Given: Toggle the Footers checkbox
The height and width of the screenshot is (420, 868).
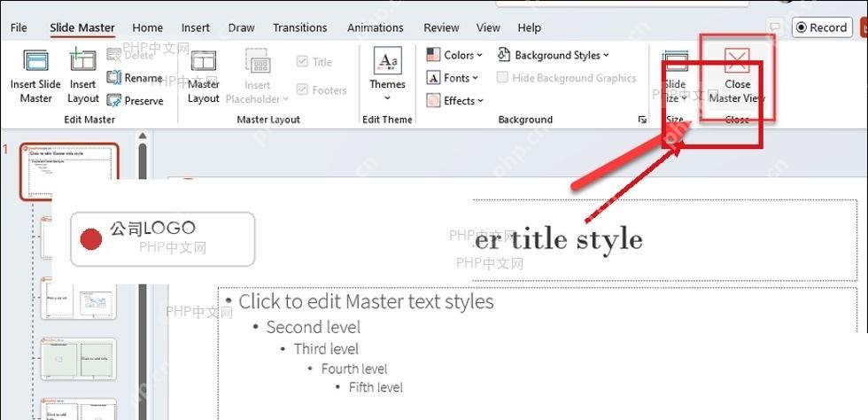Looking at the screenshot, I should [x=302, y=89].
